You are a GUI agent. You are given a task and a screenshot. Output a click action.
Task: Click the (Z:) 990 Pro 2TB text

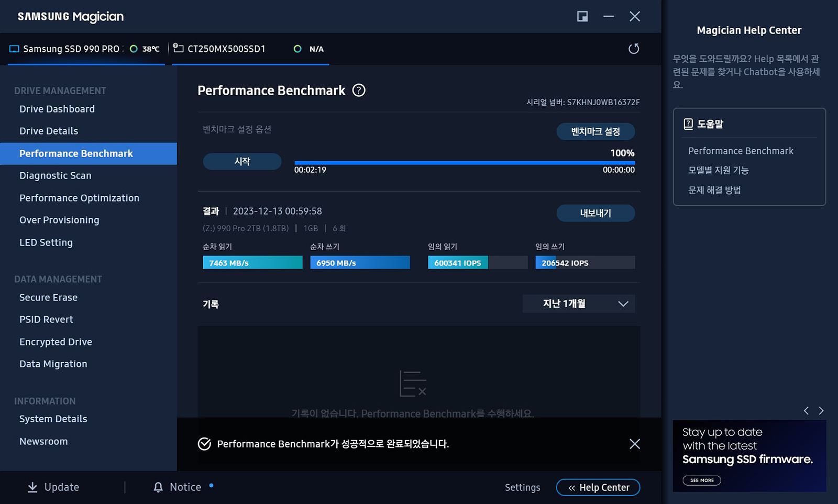click(x=246, y=228)
